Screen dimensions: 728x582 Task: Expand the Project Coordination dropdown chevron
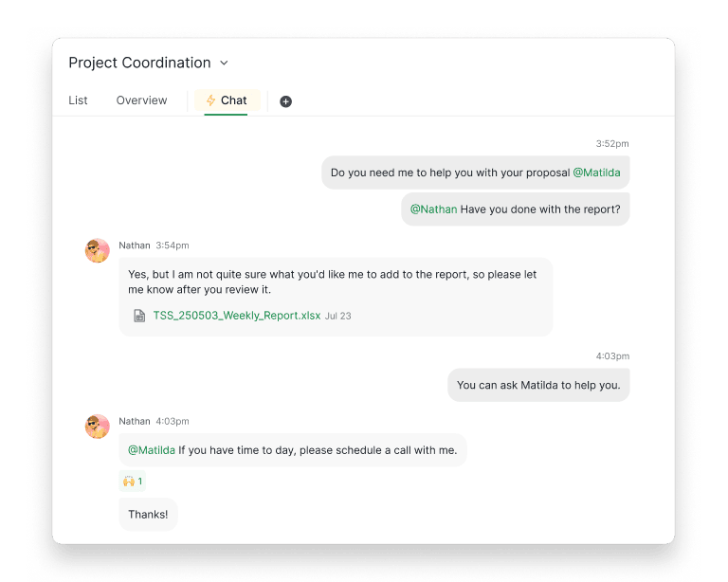pyautogui.click(x=225, y=64)
